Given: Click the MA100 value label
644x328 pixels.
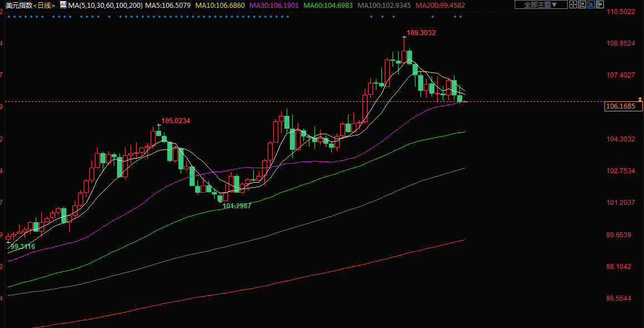Looking at the screenshot, I should click(384, 5).
